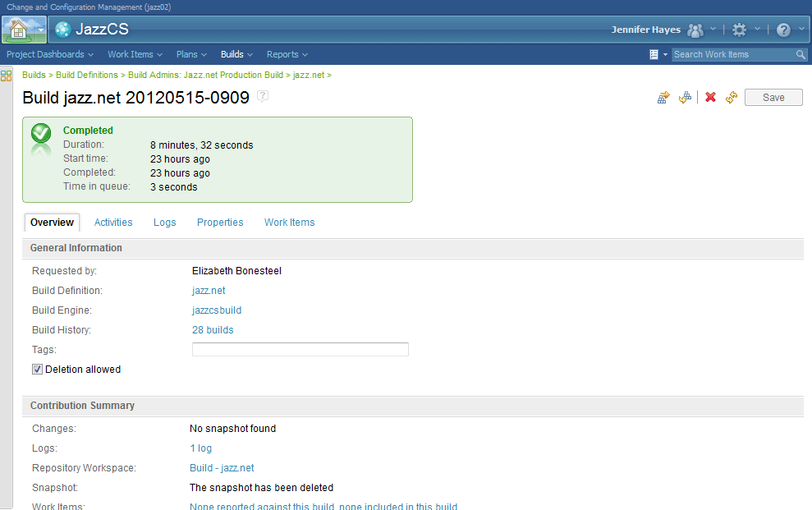The height and width of the screenshot is (510, 812).
Task: Open the Builds menu
Action: pos(236,54)
